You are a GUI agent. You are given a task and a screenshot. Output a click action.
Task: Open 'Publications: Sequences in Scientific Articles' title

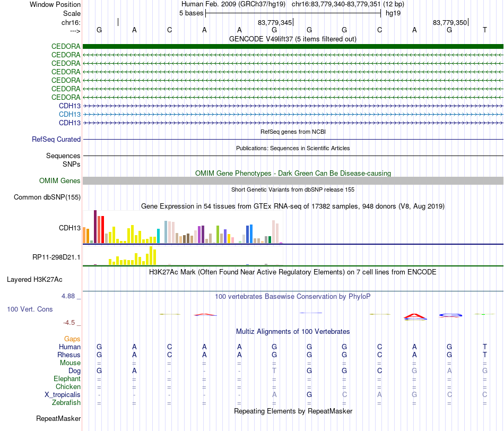293,148
